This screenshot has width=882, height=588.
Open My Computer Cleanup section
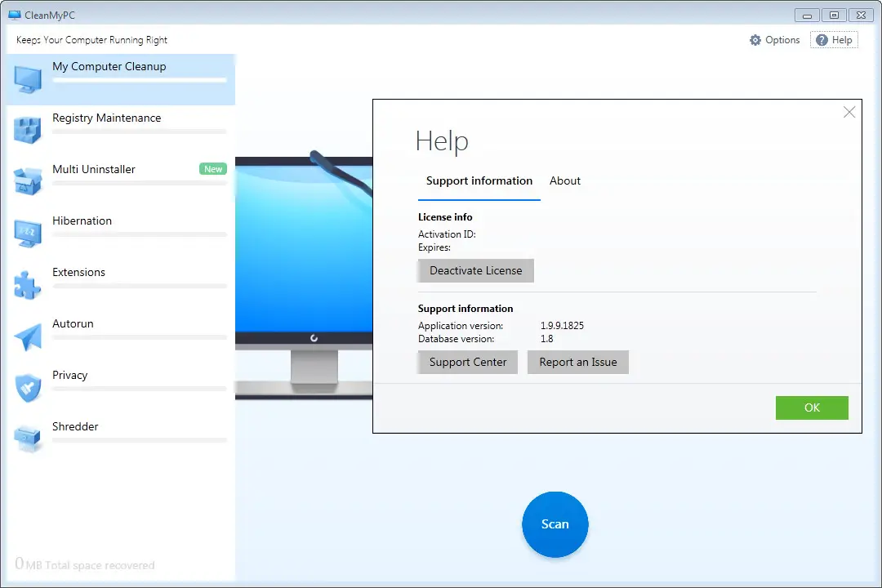coord(121,79)
